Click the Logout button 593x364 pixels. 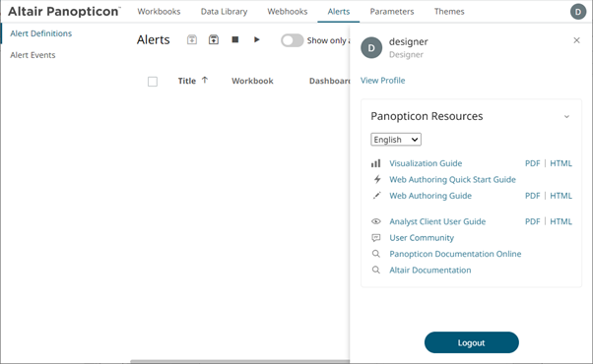(x=471, y=342)
